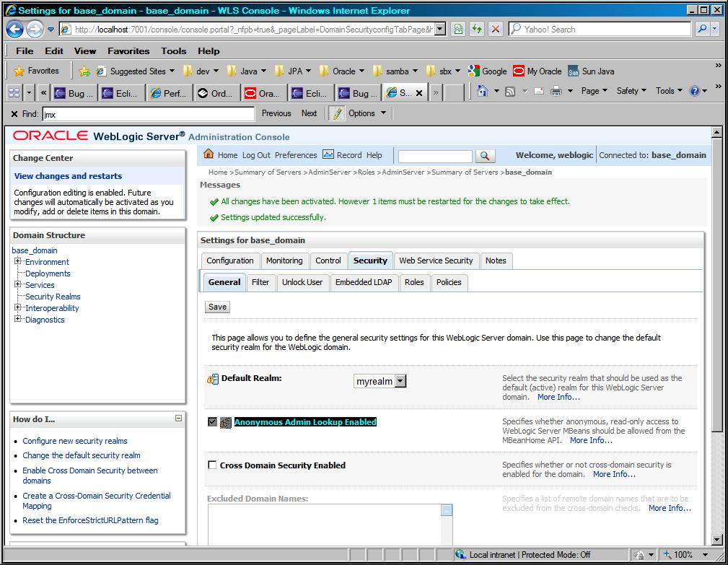The height and width of the screenshot is (565, 728).
Task: Check Cross Domain Security Enabled checkbox
Action: (x=212, y=465)
